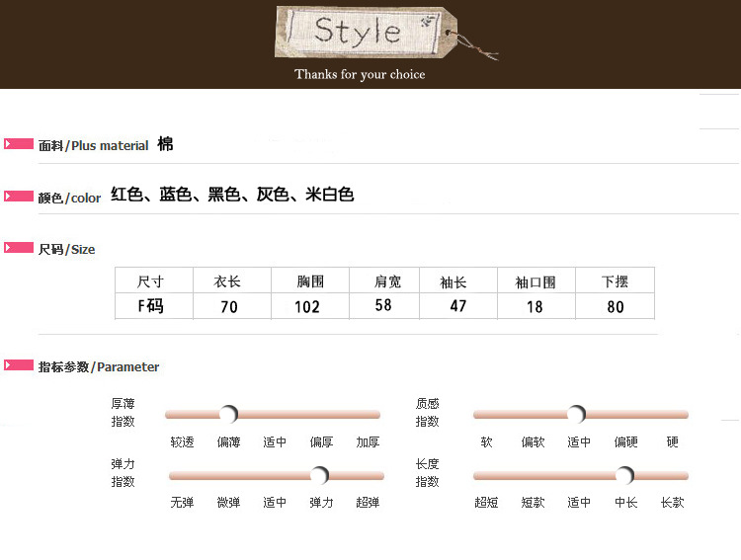741x560 pixels.
Task: Click the 质感指数 slider knob
Action: [577, 414]
